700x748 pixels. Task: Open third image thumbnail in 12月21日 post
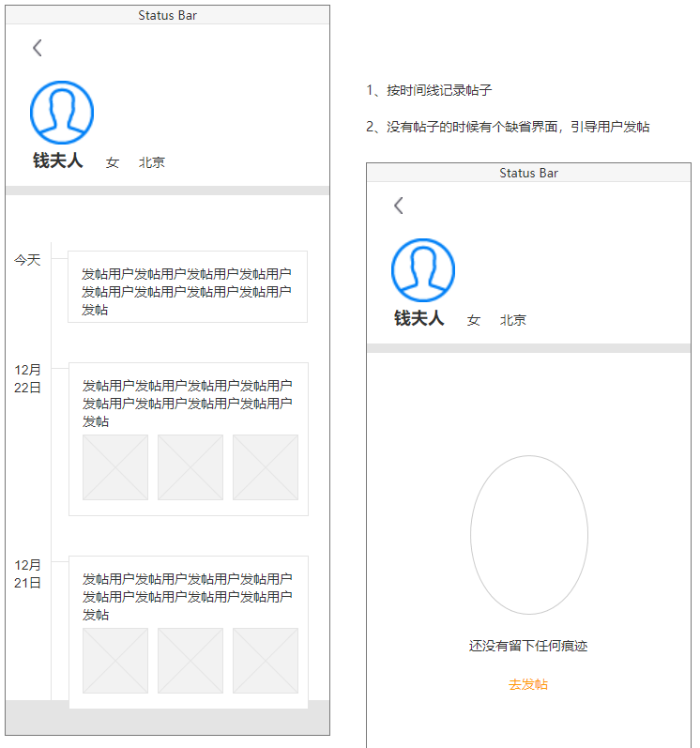[x=266, y=661]
